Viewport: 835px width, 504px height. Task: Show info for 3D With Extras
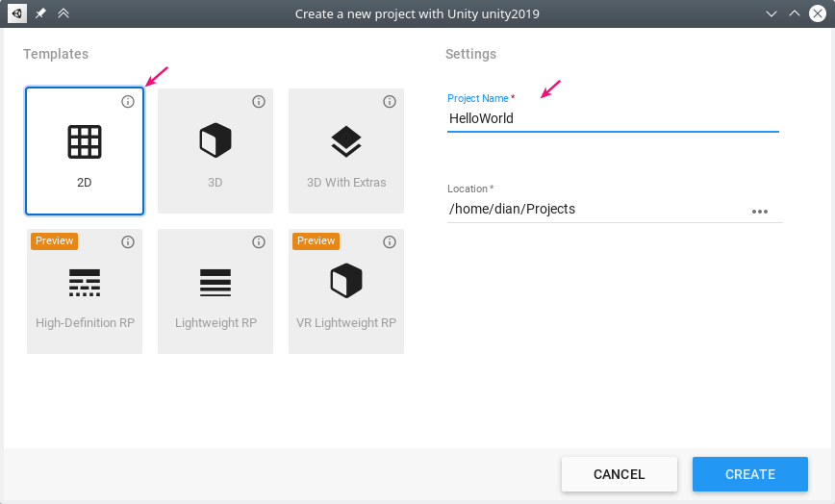click(x=390, y=102)
